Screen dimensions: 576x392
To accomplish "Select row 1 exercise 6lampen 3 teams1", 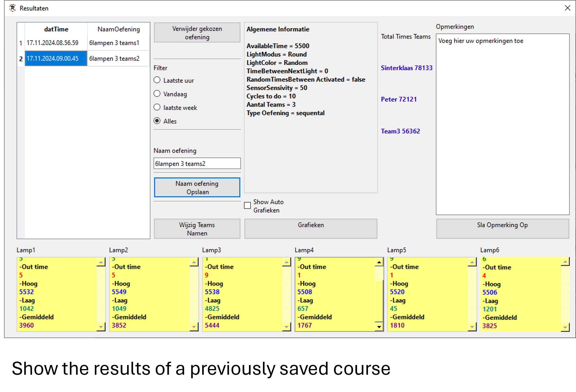I will (x=114, y=43).
